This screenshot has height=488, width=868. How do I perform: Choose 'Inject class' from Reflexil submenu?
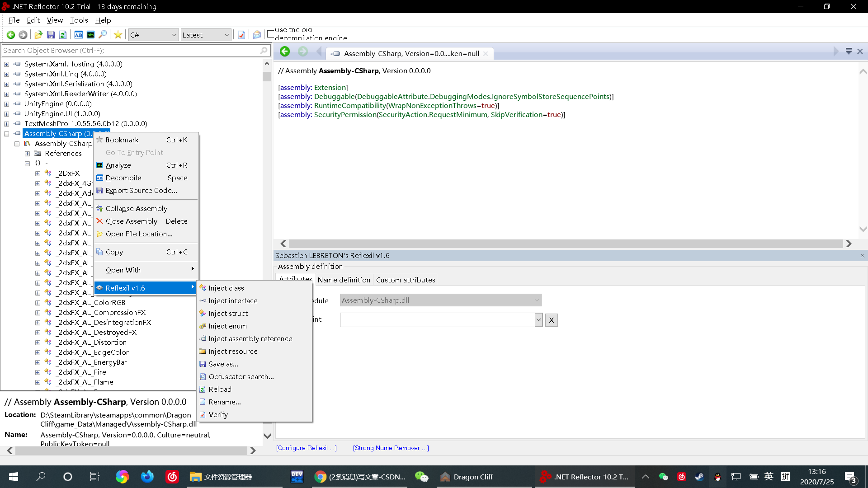point(226,288)
